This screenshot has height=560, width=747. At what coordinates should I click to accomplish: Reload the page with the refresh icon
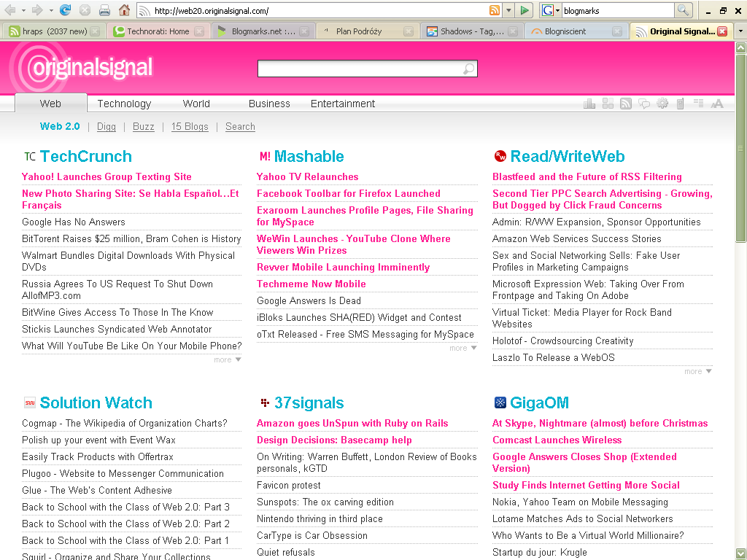tap(65, 10)
